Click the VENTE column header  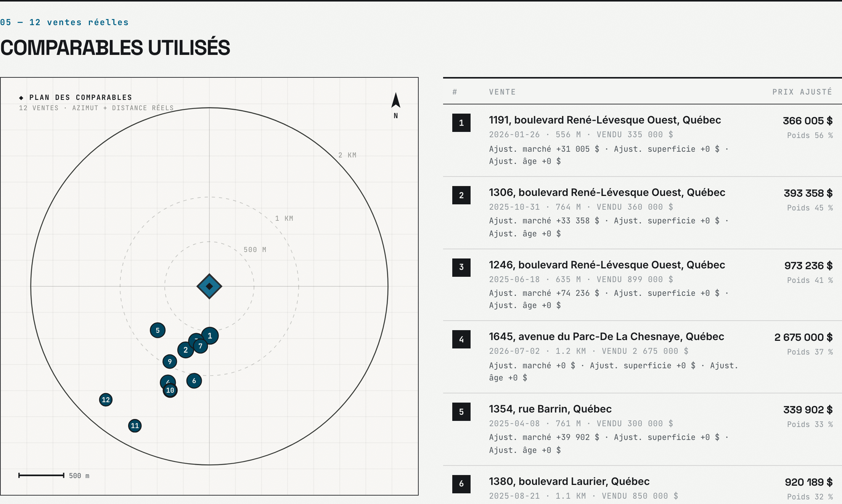click(502, 92)
